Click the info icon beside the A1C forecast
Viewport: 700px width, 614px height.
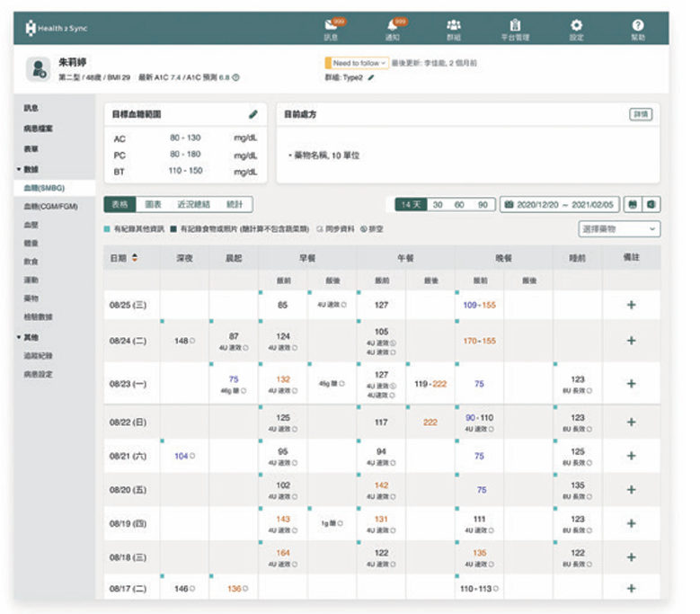[x=236, y=77]
